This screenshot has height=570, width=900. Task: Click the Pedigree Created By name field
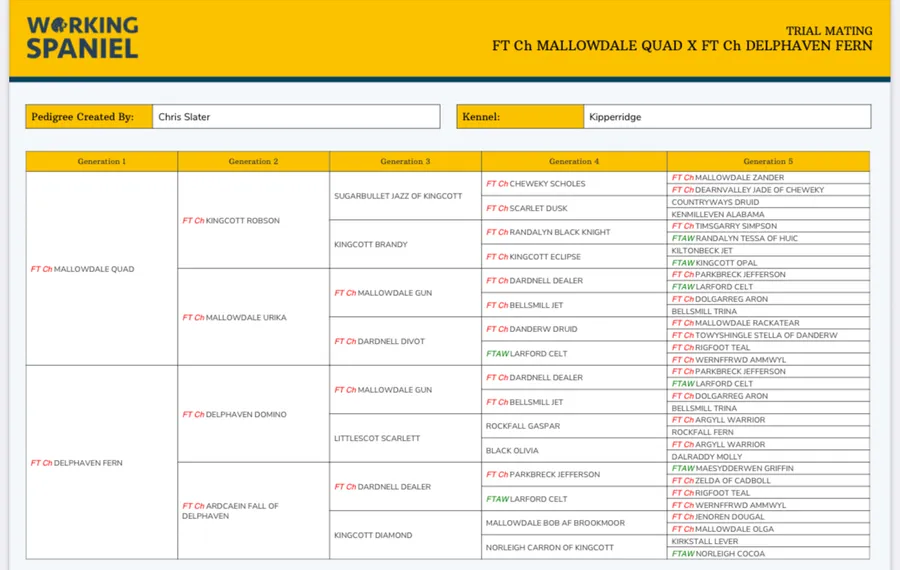(x=296, y=117)
